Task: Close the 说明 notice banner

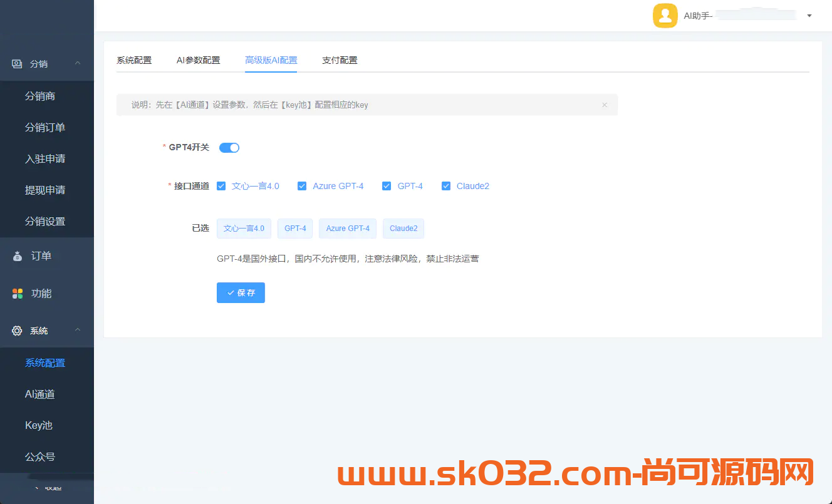Action: 605,105
